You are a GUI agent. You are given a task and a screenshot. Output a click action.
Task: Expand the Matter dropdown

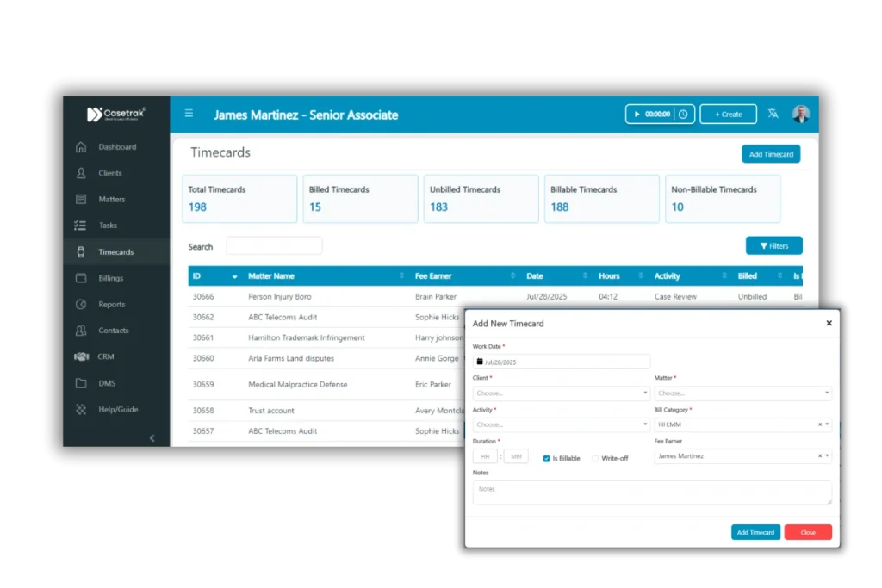click(x=742, y=393)
